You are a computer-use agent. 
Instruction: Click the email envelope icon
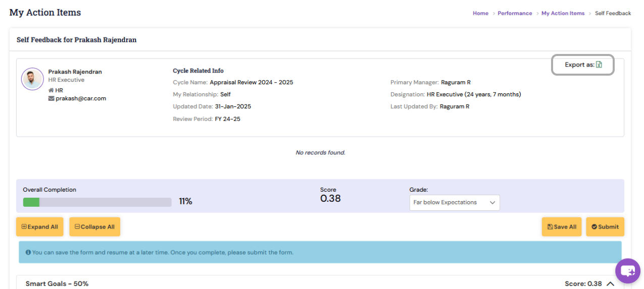point(51,98)
